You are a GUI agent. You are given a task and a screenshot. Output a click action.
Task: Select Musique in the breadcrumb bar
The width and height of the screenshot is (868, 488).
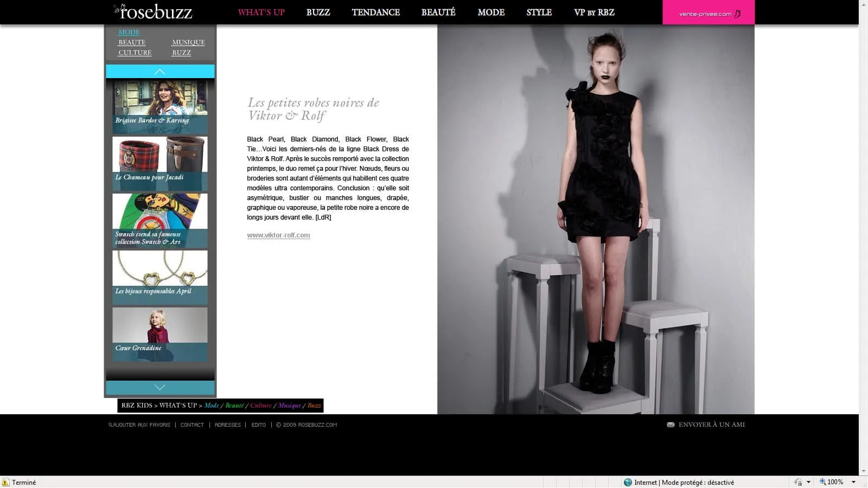click(x=289, y=406)
